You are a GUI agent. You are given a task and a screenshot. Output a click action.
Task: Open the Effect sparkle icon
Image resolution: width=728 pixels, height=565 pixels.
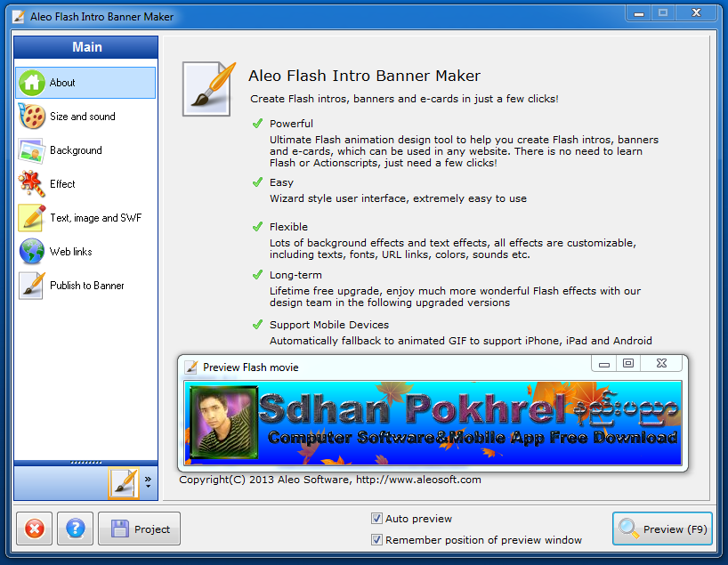point(31,184)
